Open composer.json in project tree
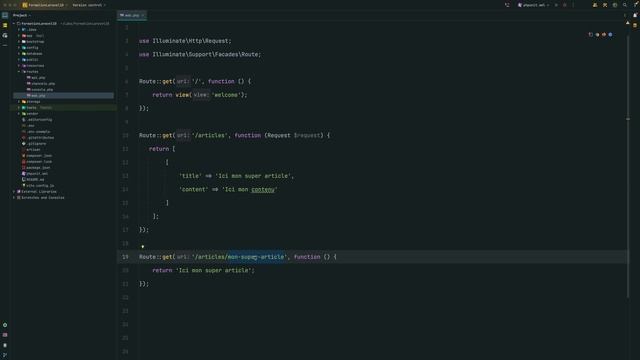This screenshot has width=640, height=360. click(x=37, y=156)
